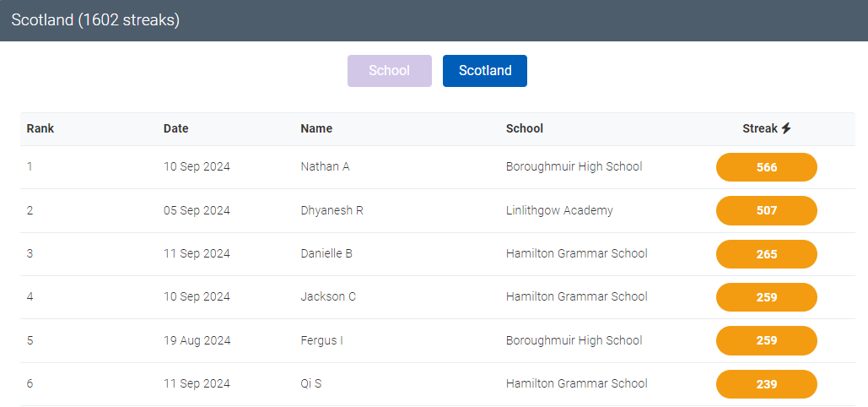The image size is (868, 407).
Task: Click the School column header
Action: click(x=525, y=128)
